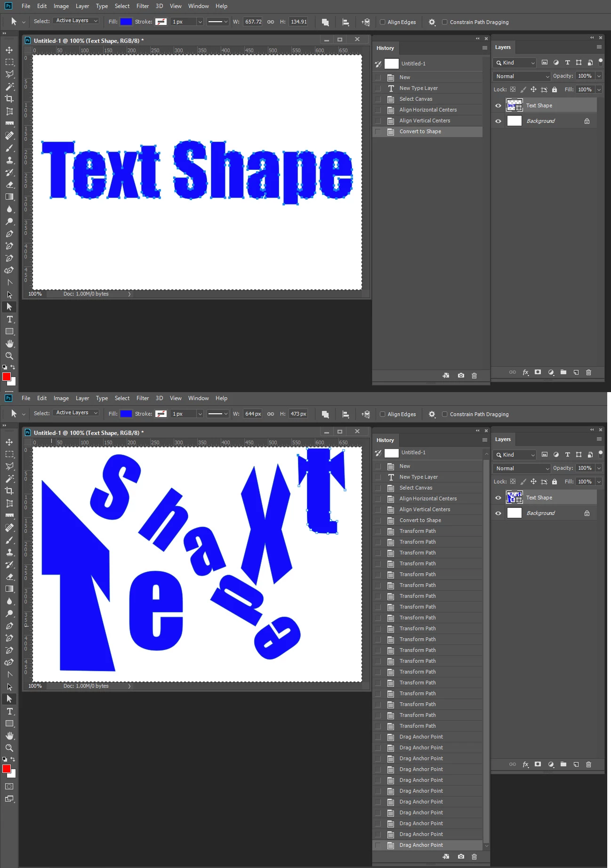Viewport: 611px width, 868px height.
Task: Open the gear path options in the top options bar
Action: point(432,22)
